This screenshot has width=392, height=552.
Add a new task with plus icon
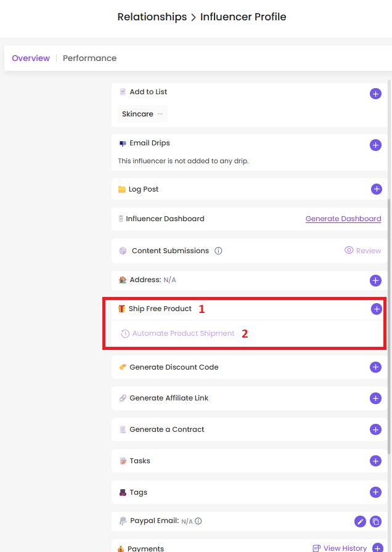(375, 461)
